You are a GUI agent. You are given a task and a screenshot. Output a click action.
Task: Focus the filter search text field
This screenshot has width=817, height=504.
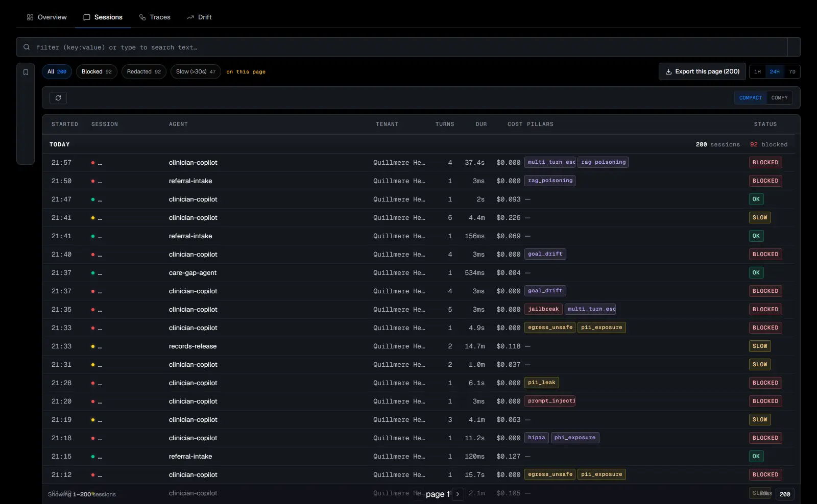(408, 47)
